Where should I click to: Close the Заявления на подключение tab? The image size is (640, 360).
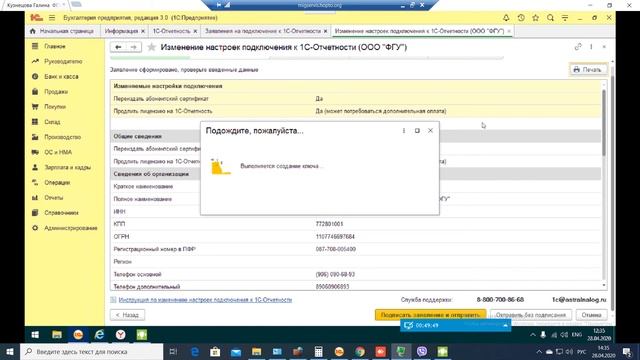pyautogui.click(x=325, y=31)
